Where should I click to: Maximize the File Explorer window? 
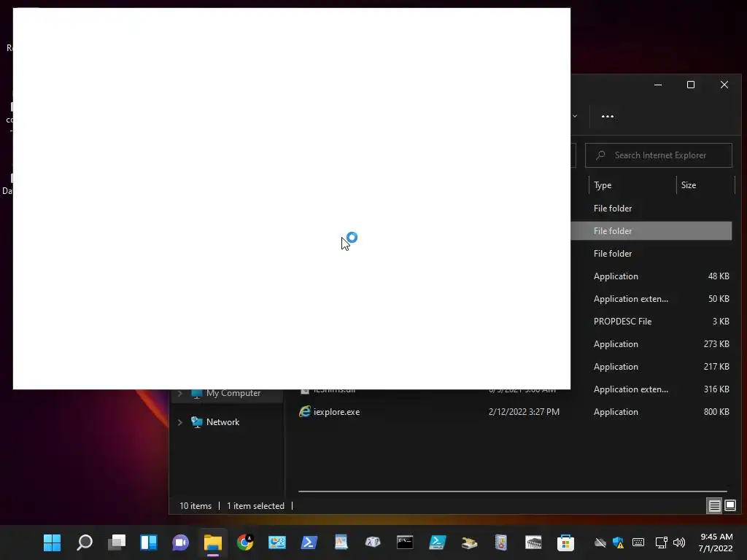(691, 85)
